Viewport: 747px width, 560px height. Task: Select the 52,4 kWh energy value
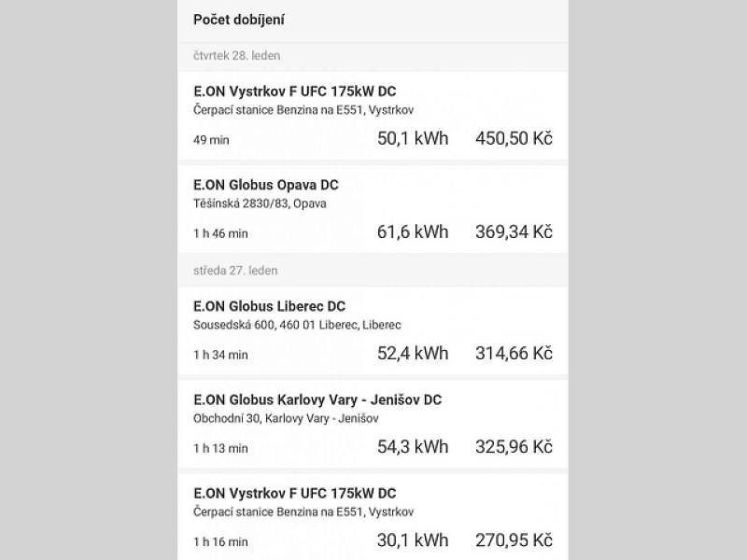click(413, 353)
